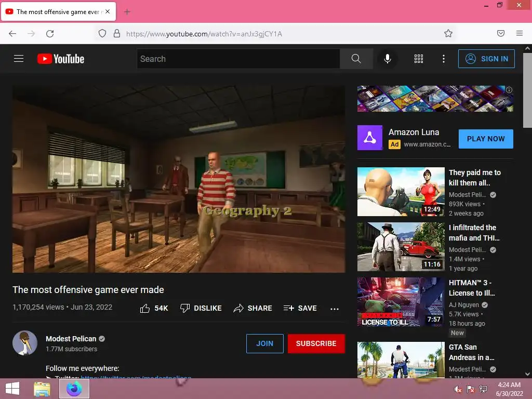Go to YouTube home via the logo

[61, 59]
